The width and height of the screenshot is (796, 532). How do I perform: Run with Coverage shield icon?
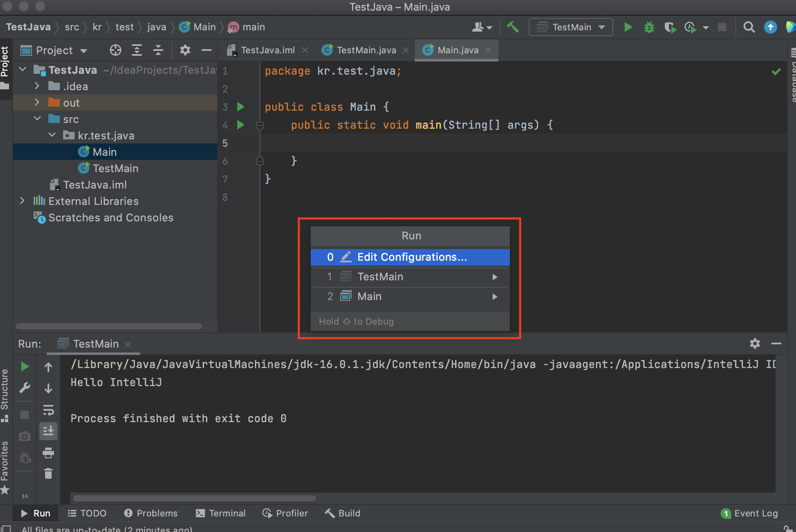pyautogui.click(x=670, y=27)
